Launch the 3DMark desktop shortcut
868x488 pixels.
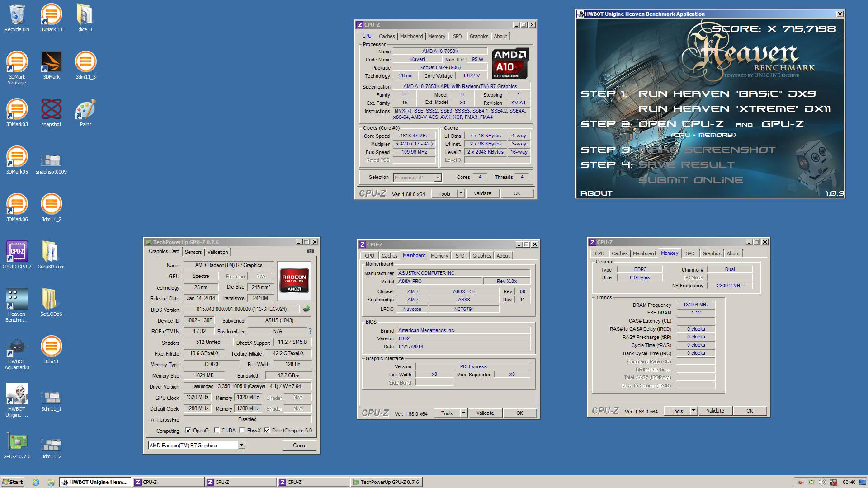[x=51, y=66]
